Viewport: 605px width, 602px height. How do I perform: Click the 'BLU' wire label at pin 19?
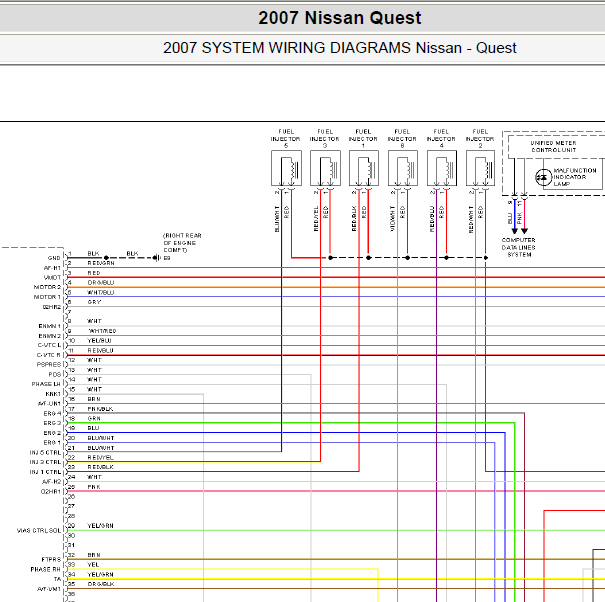pos(93,428)
